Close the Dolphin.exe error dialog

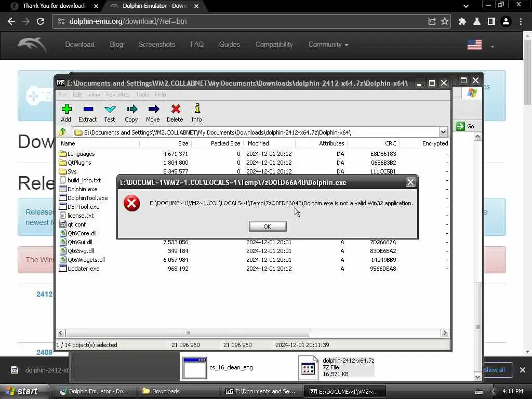410,182
